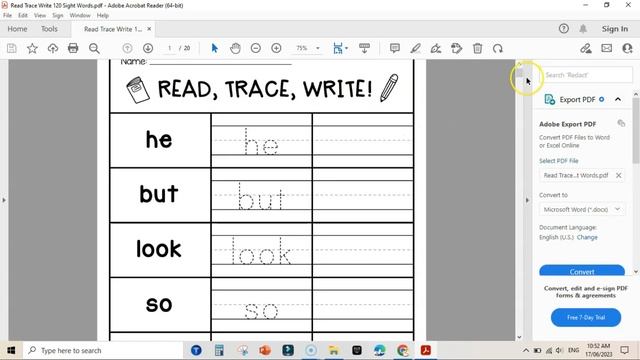The width and height of the screenshot is (640, 360).
Task: Print the document with printer icon
Action: click(73, 49)
